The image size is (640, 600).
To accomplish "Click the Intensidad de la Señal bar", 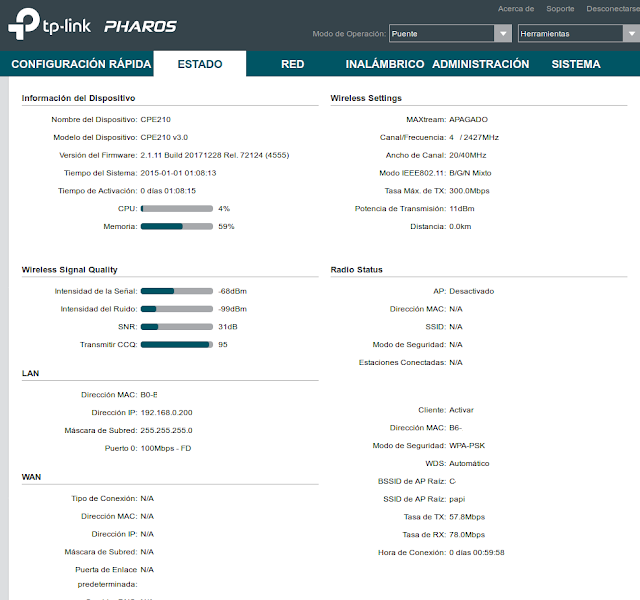I will (177, 291).
